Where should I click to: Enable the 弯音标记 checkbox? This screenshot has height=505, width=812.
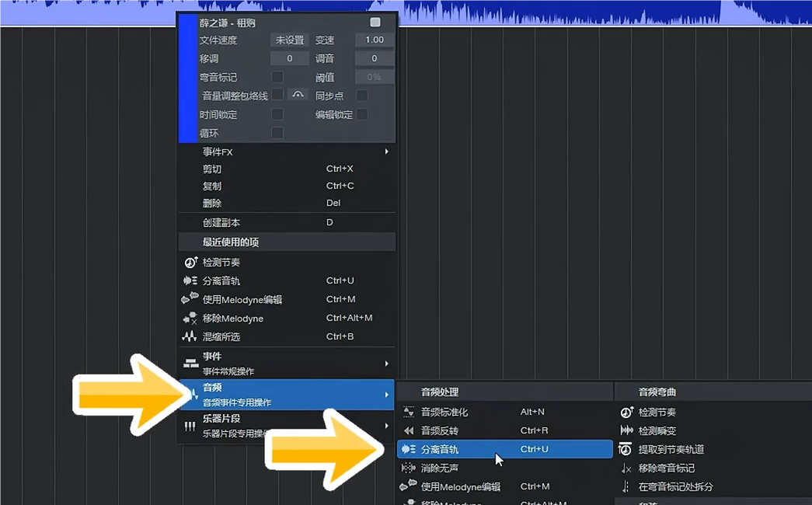277,77
